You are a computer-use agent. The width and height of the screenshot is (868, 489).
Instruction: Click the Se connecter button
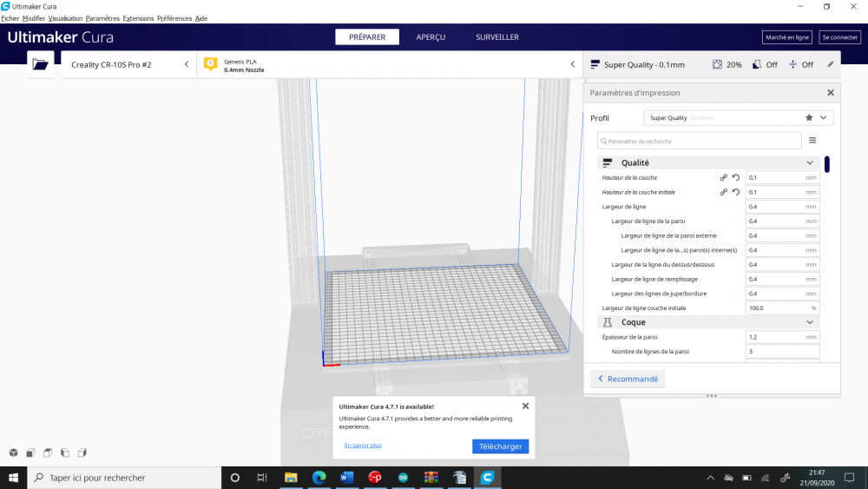[x=839, y=37]
